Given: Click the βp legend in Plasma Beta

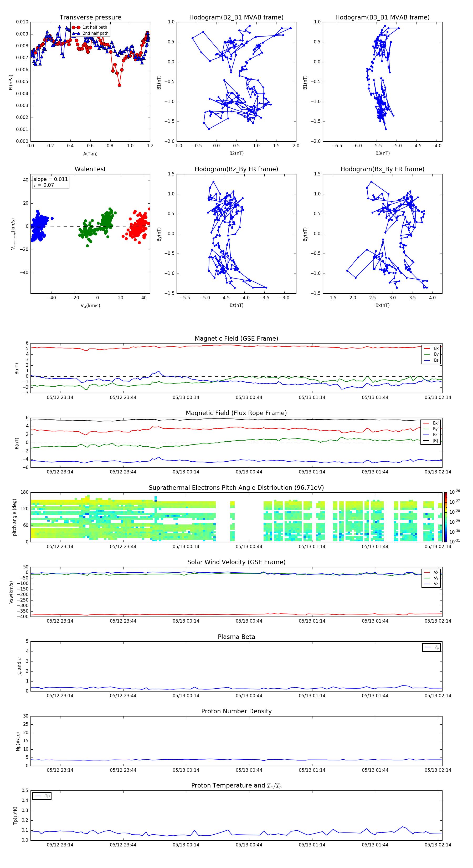Looking at the screenshot, I should click(x=431, y=647).
